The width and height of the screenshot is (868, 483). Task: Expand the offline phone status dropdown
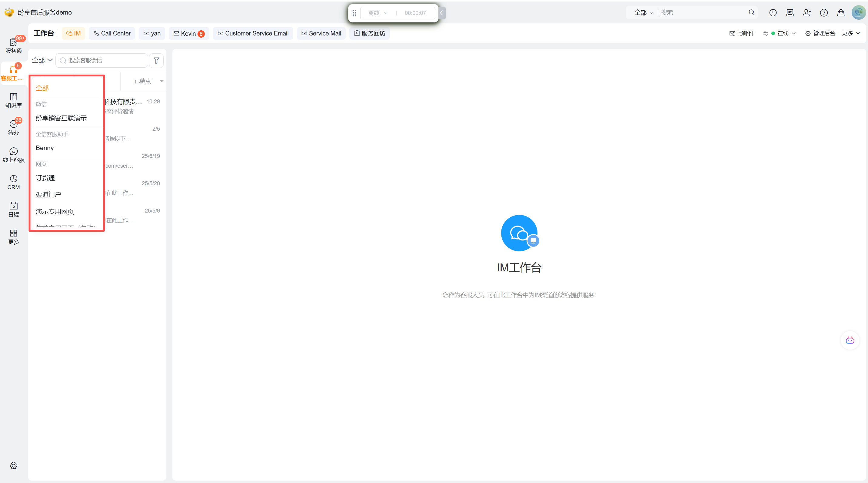click(378, 13)
